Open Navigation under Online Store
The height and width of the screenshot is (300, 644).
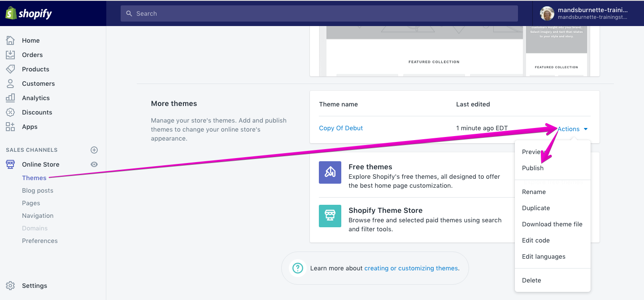coord(38,216)
